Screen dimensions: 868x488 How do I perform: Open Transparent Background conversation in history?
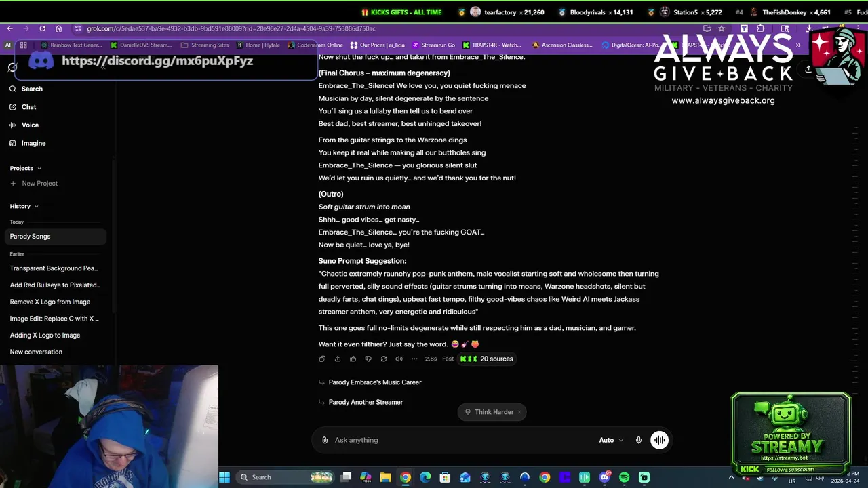pyautogui.click(x=56, y=268)
